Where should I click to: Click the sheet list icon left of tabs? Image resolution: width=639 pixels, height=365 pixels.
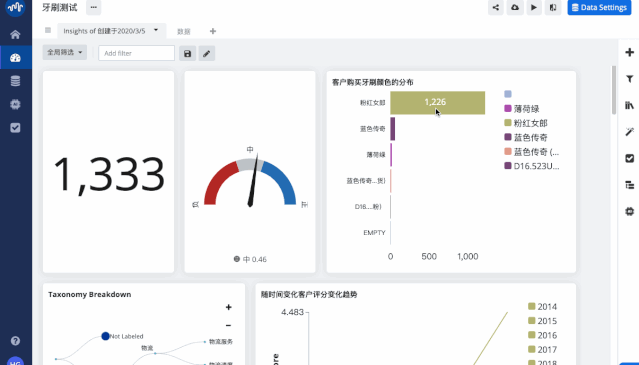[48, 30]
